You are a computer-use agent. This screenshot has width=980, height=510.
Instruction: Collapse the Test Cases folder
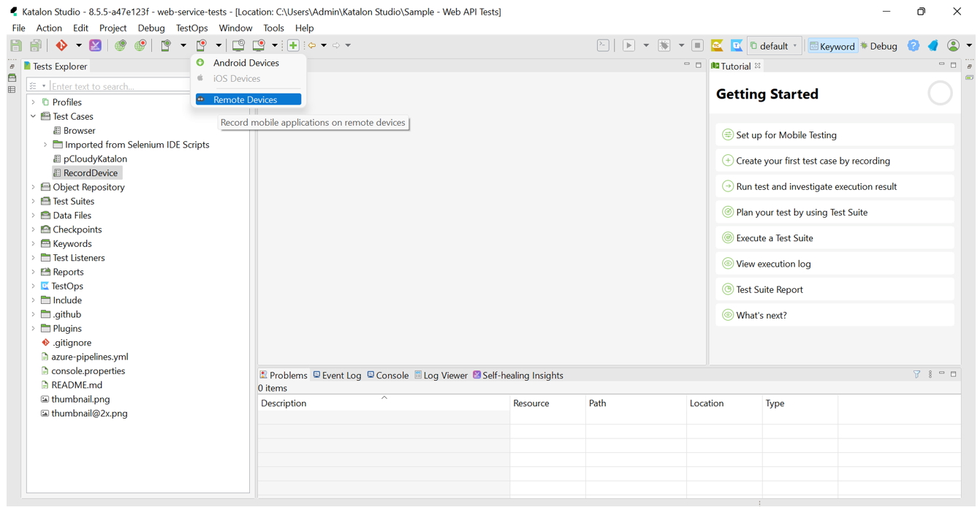34,116
